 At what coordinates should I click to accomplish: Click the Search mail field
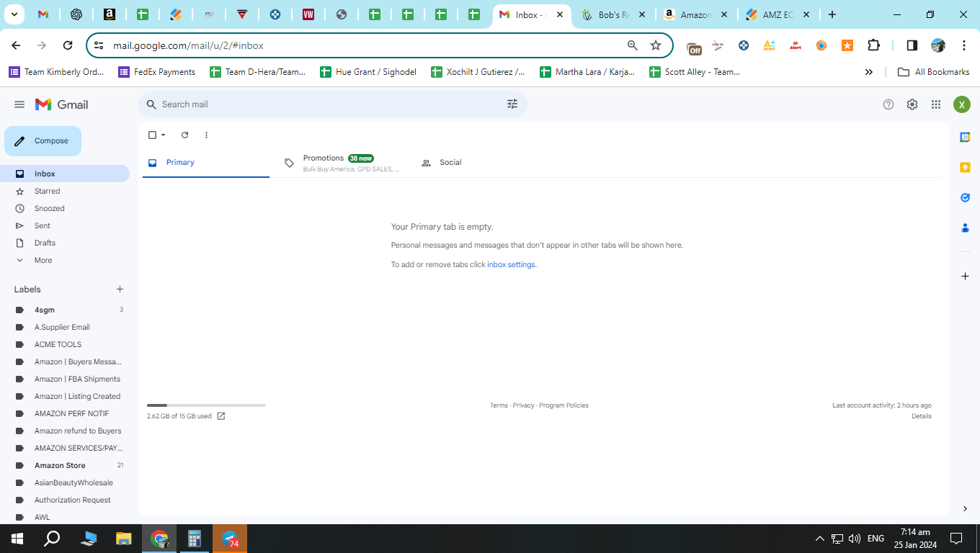[333, 104]
